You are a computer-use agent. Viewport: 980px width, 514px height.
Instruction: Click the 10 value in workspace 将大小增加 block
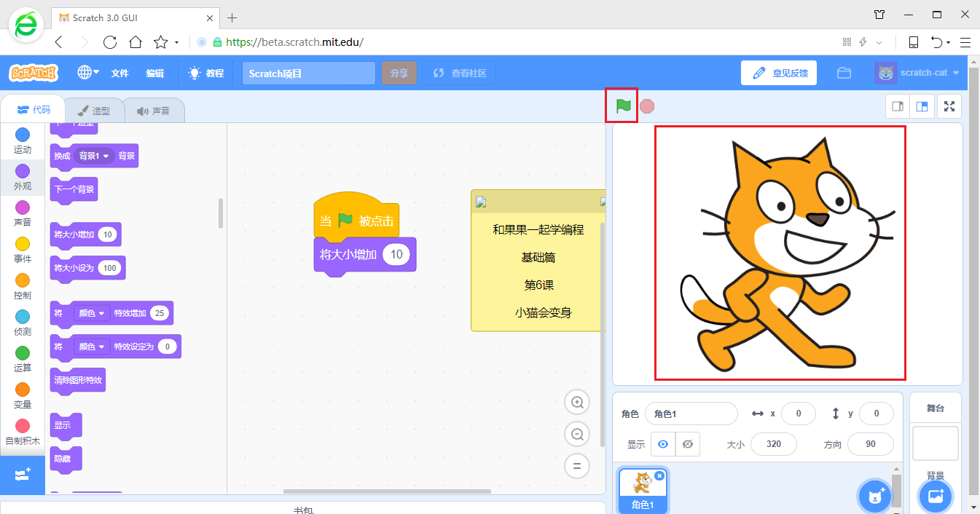click(x=396, y=254)
